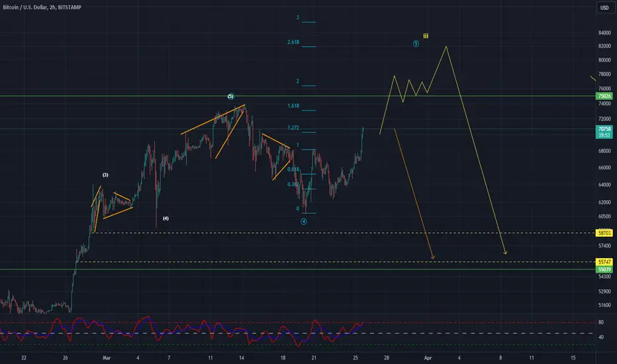Click the 80000 price axis value
The image size is (617, 364).
click(x=604, y=60)
